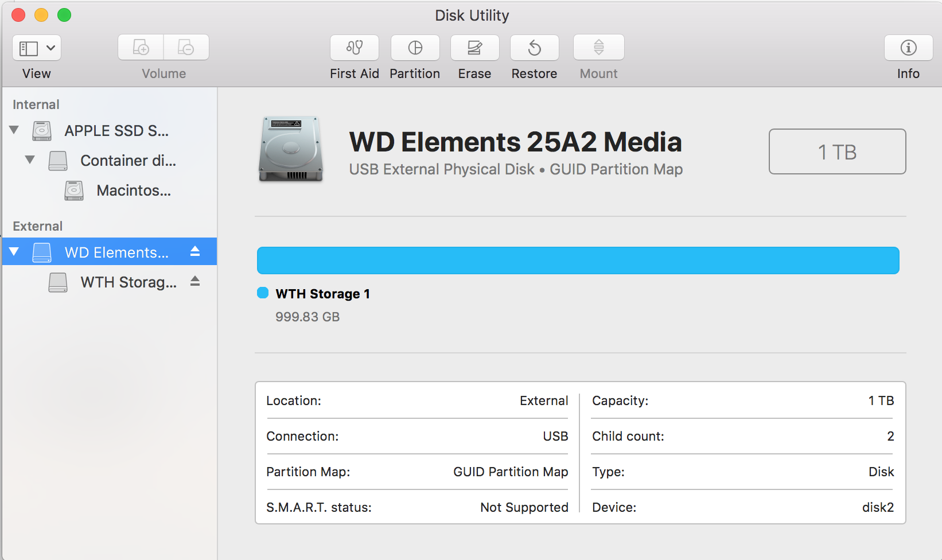This screenshot has width=942, height=560.
Task: Click the remove volume icon
Action: tap(186, 48)
